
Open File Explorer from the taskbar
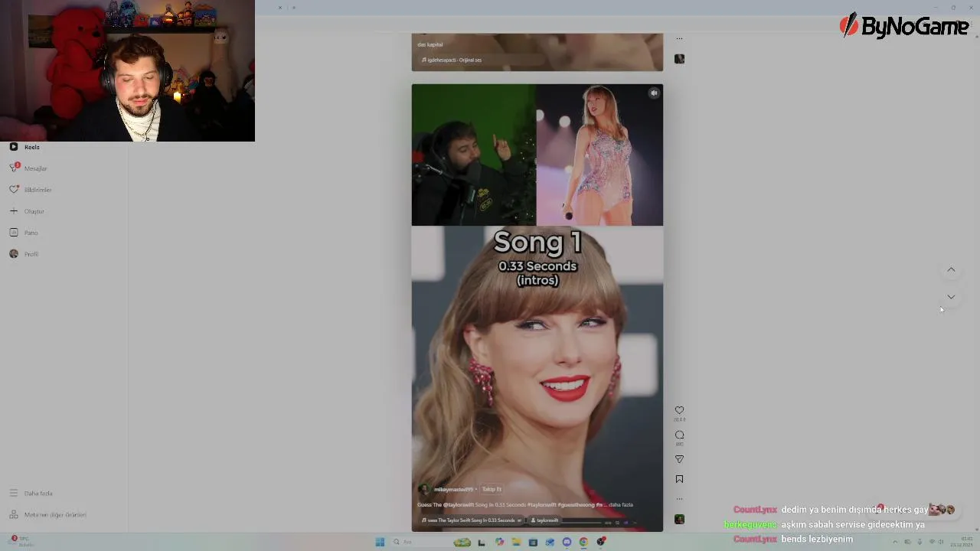click(516, 542)
